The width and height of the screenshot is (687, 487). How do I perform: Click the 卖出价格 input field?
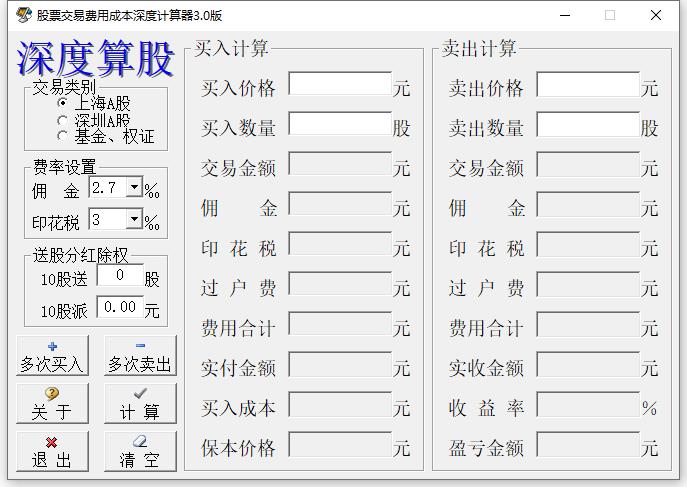click(x=588, y=86)
